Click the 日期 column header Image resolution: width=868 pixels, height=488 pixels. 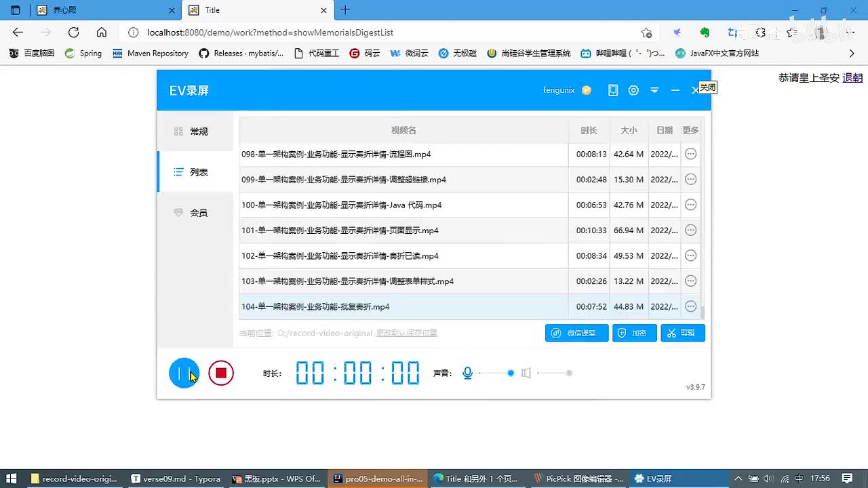tap(665, 130)
